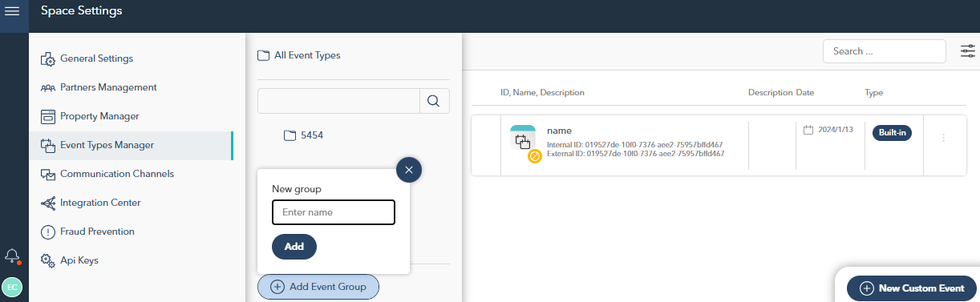
Task: Click the Communication Channels icon
Action: tap(47, 174)
